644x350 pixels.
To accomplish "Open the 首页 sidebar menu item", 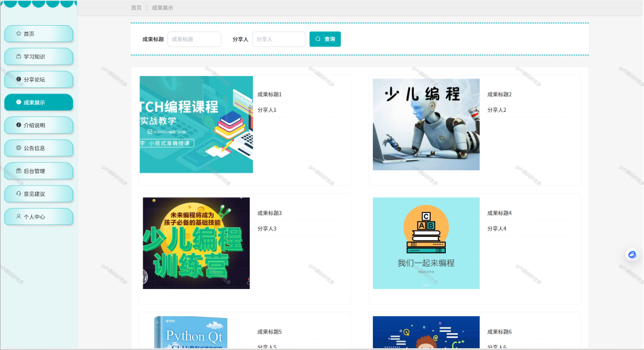I will [x=38, y=34].
